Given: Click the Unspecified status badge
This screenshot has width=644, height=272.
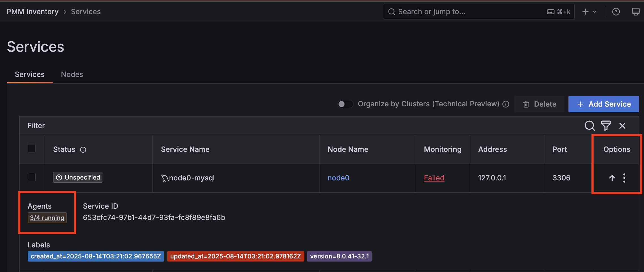Looking at the screenshot, I should click(78, 177).
